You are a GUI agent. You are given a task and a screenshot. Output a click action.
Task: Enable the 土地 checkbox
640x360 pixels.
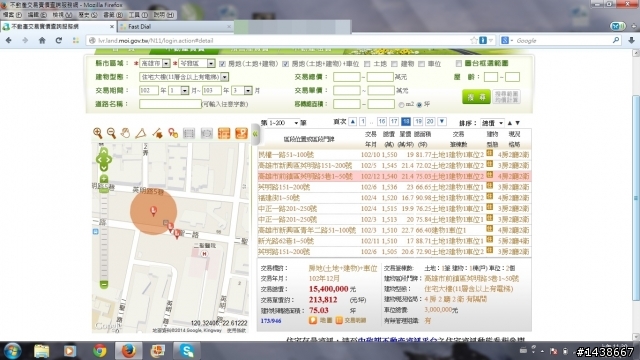tap(367, 64)
